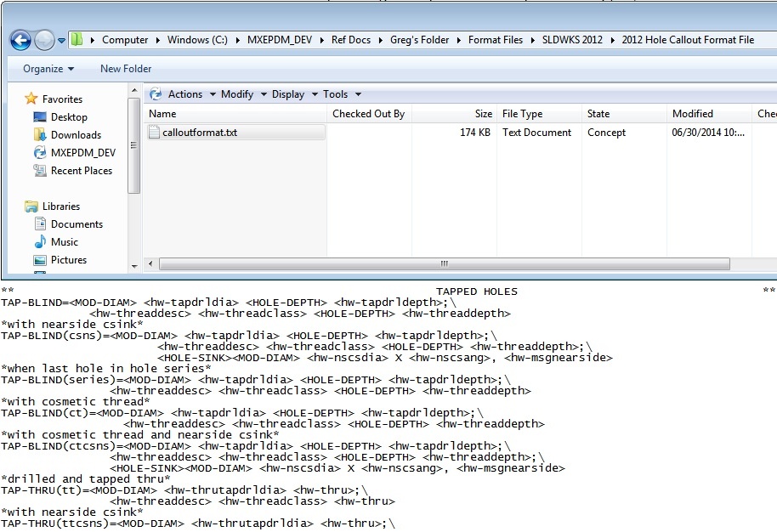
Task: Click the green vault icon in address bar
Action: coord(77,39)
